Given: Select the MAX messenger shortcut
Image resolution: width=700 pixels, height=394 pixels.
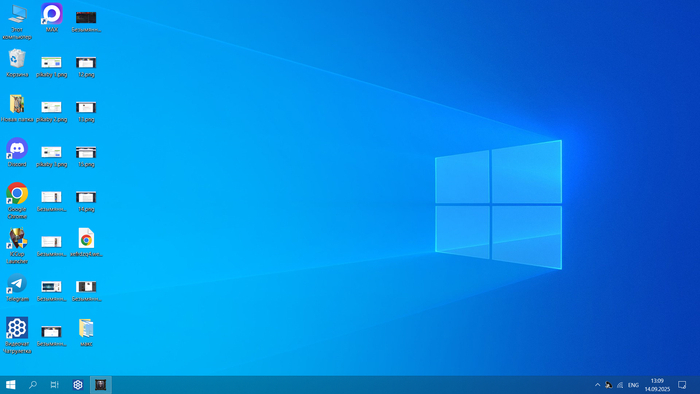Looking at the screenshot, I should point(52,18).
